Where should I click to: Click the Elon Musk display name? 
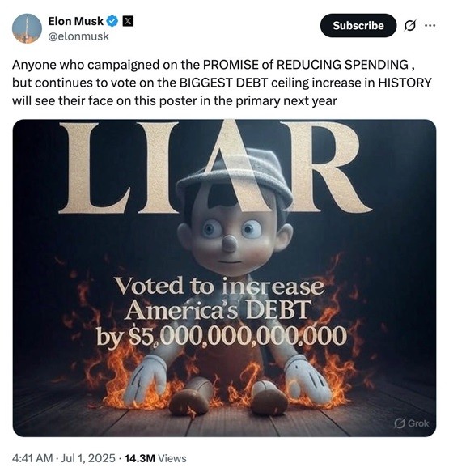75,21
